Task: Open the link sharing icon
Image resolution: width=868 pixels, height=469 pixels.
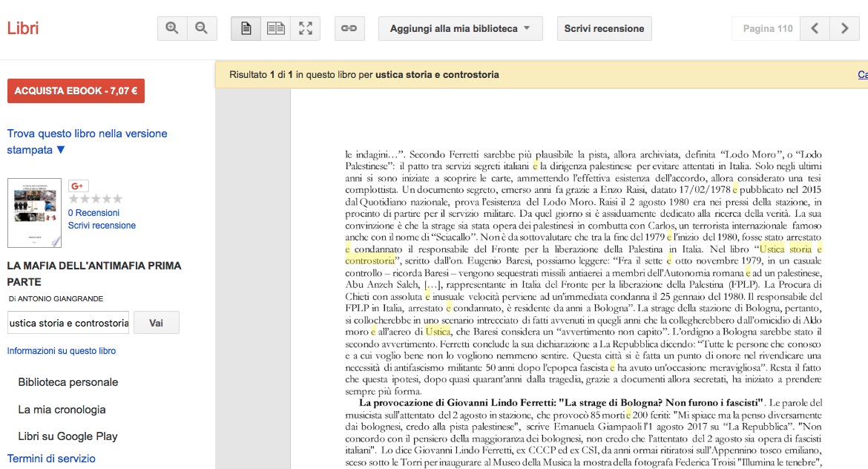Action: click(349, 29)
